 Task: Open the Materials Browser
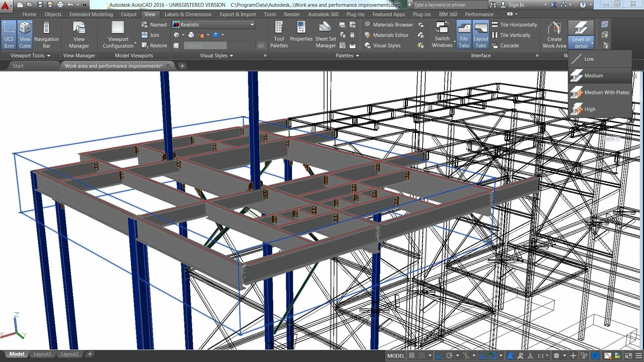pos(389,24)
